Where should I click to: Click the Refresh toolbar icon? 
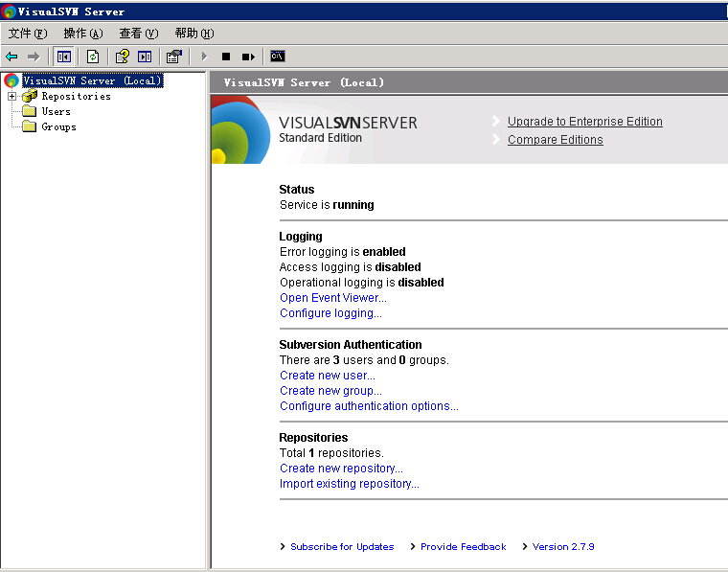pos(93,57)
